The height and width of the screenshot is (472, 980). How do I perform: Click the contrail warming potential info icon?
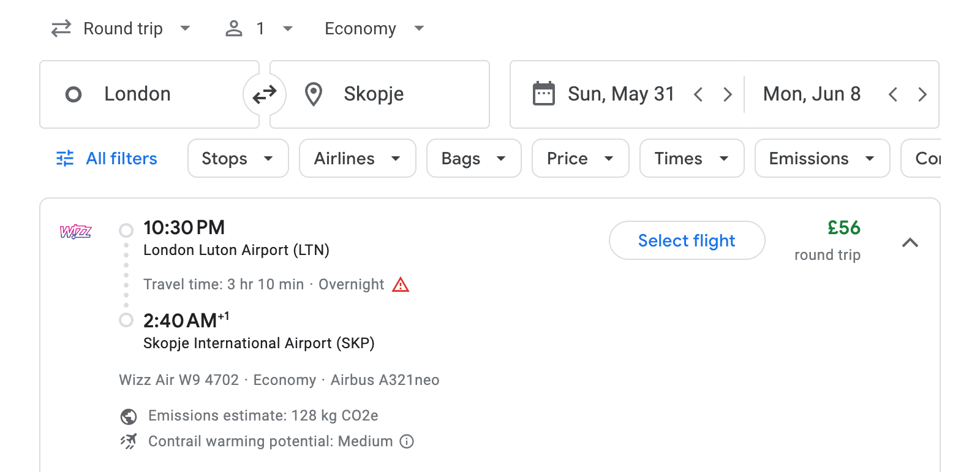click(x=407, y=441)
